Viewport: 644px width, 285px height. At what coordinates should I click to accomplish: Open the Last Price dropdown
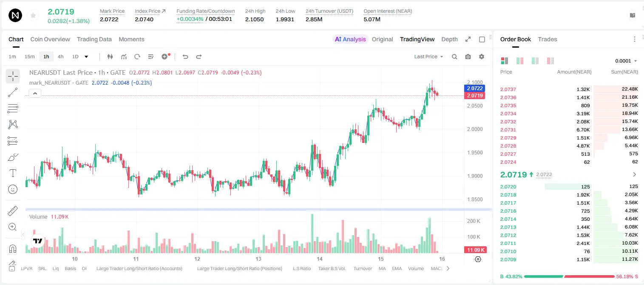pyautogui.click(x=428, y=57)
